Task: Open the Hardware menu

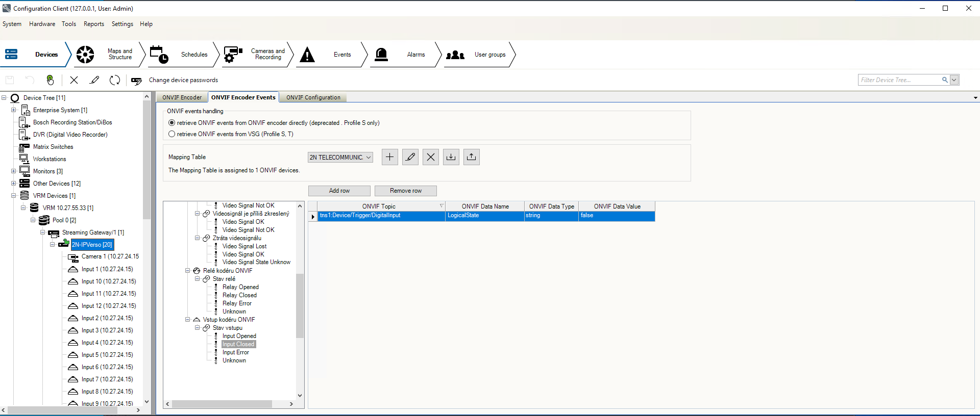Action: pos(42,24)
